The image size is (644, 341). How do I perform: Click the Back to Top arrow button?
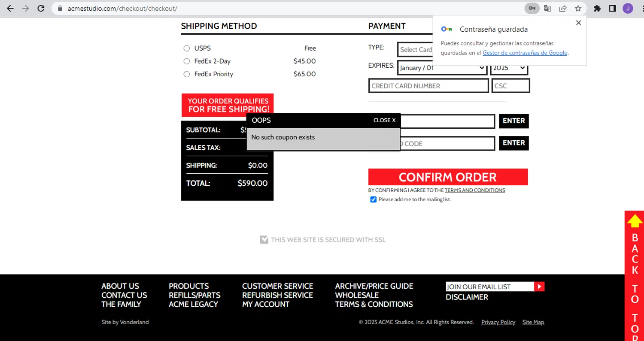pyautogui.click(x=635, y=275)
